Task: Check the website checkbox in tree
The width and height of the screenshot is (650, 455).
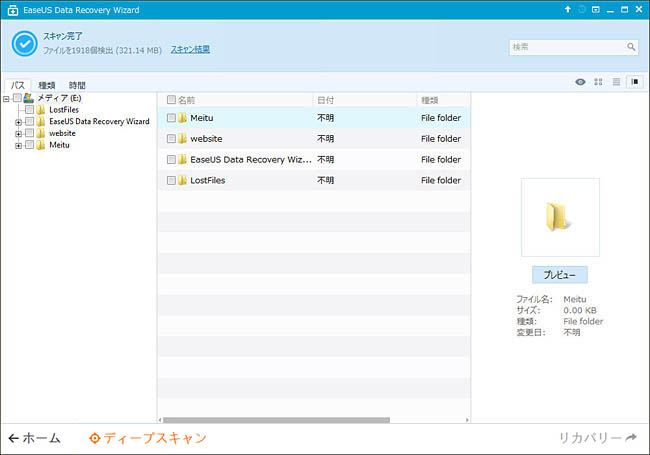Action: [29, 133]
